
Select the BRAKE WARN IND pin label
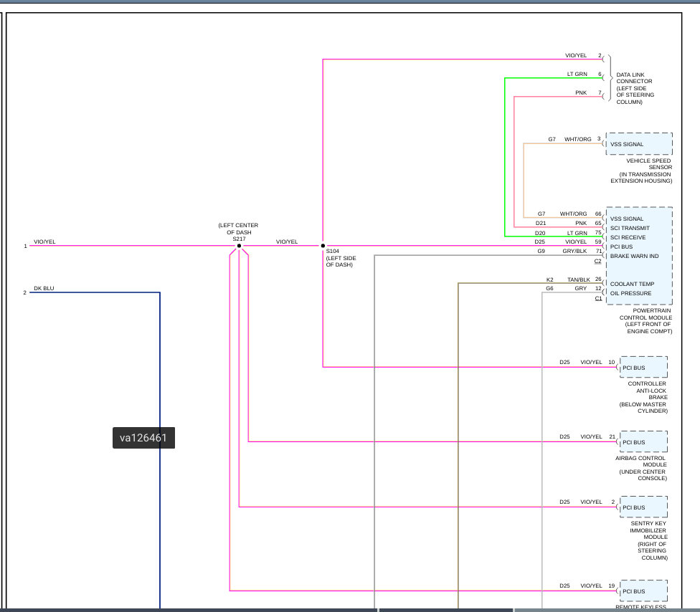(634, 256)
